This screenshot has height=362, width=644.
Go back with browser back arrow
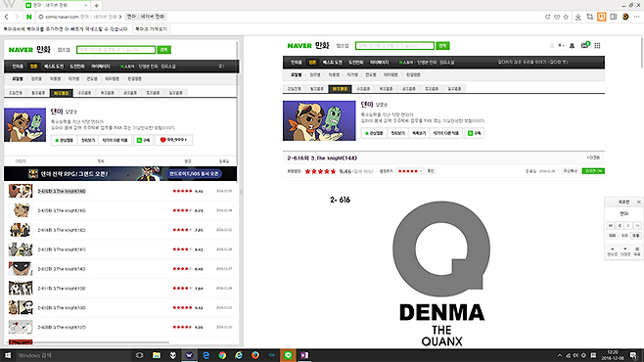[6, 17]
